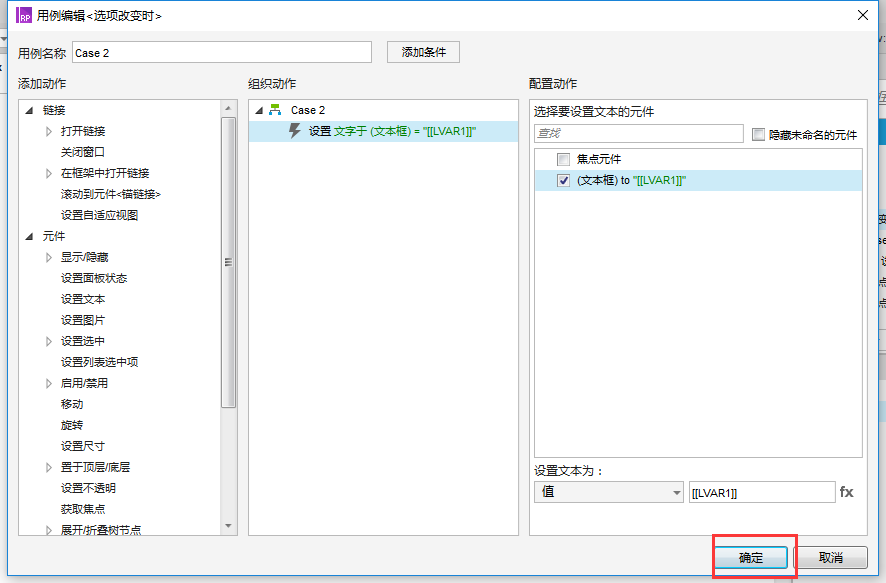
Task: Uncheck the (文本框) to [[LVAR1]] checkbox
Action: click(x=563, y=180)
